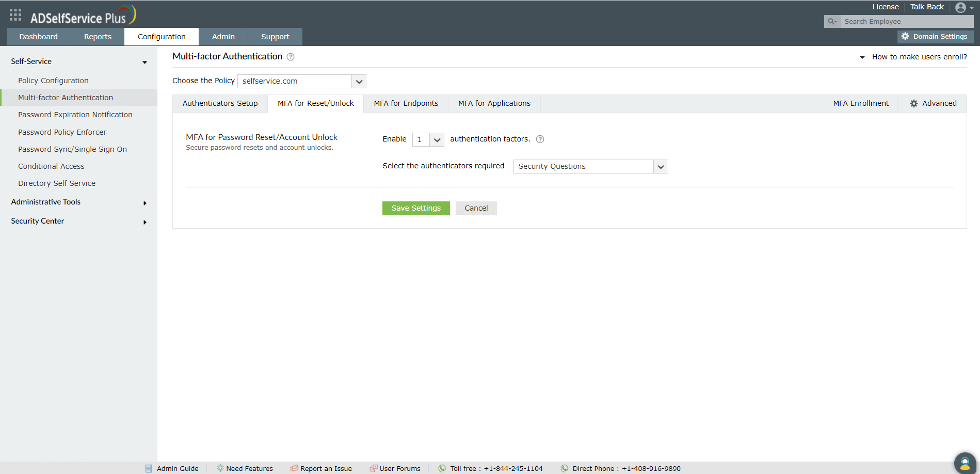Switch to the MFA for Endpoints tab
This screenshot has height=474, width=980.
(x=406, y=103)
